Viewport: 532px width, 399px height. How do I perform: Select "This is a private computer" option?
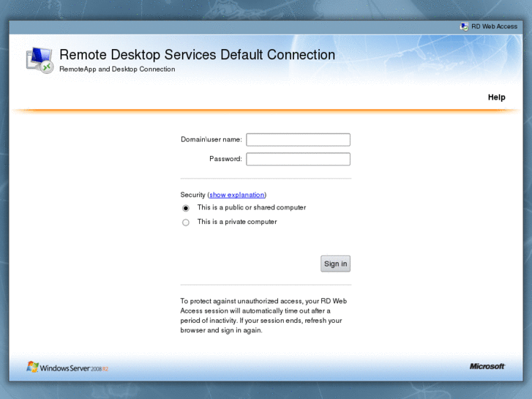[x=186, y=223]
